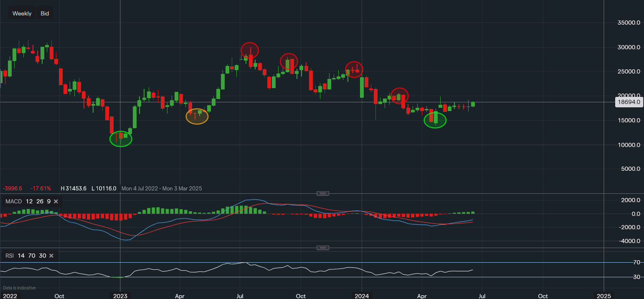Click the resize handle above the RSI panel
This screenshot has height=299, width=644.
[x=323, y=248]
